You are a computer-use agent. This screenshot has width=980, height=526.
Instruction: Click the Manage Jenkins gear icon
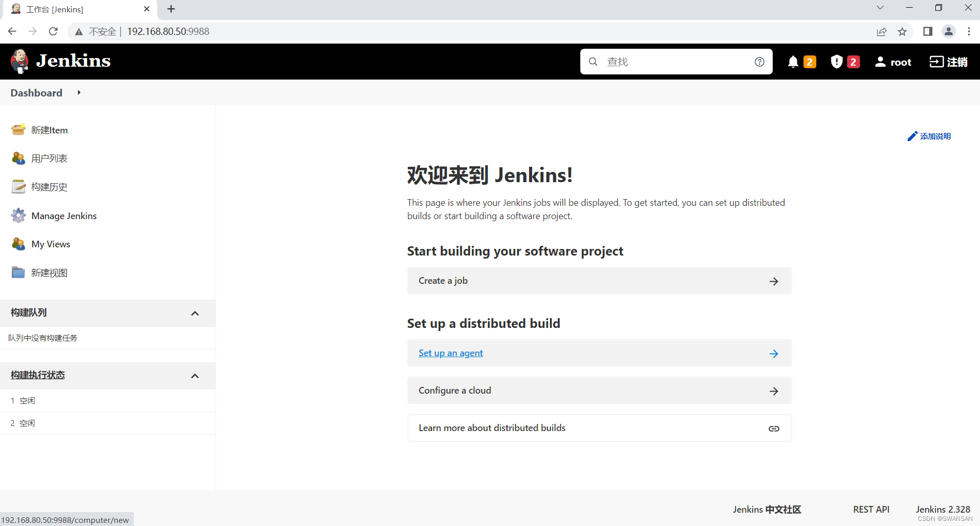tap(18, 216)
